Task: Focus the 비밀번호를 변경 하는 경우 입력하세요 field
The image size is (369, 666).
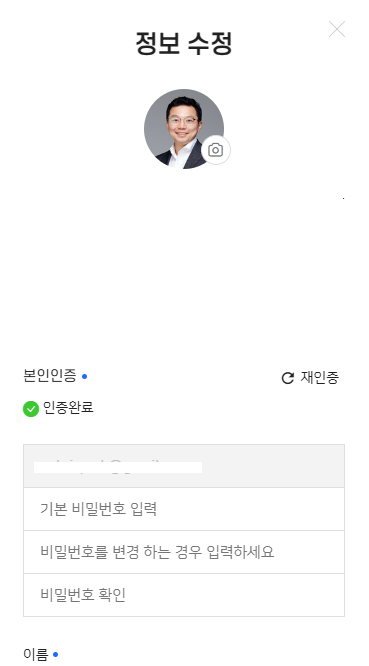Action: click(x=184, y=552)
